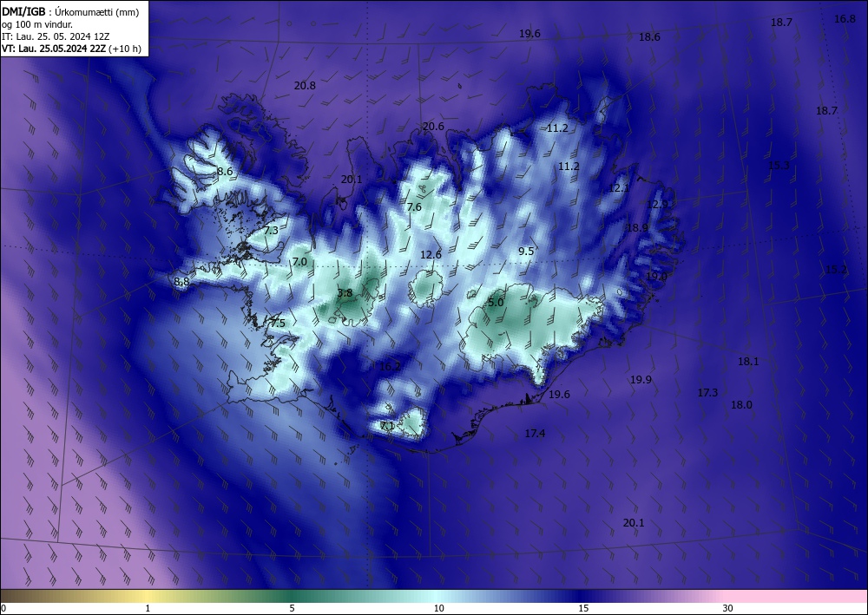Click the 7.5 value label
The height and width of the screenshot is (615, 868).
tap(278, 323)
